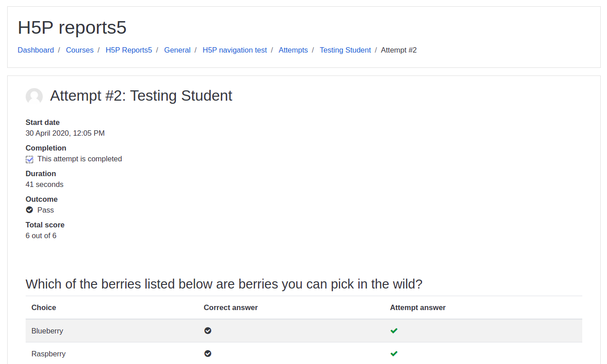The height and width of the screenshot is (364, 607).
Task: Click the Testing Student avatar icon
Action: (34, 96)
